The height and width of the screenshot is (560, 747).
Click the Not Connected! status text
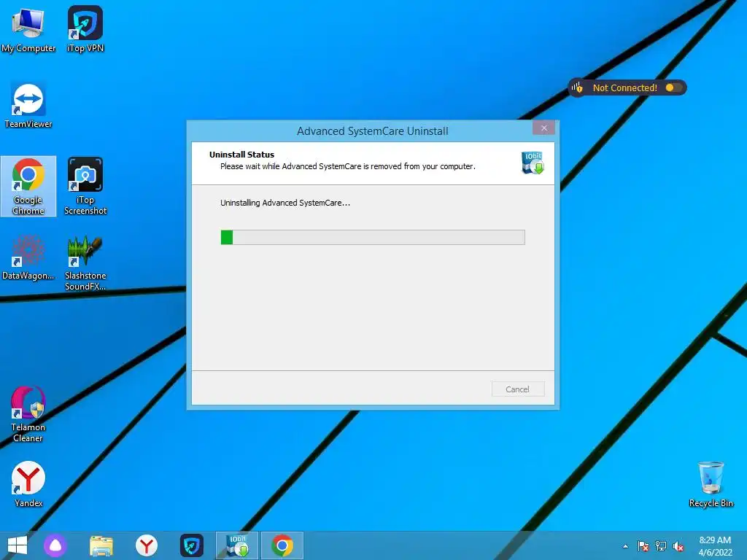pyautogui.click(x=624, y=87)
